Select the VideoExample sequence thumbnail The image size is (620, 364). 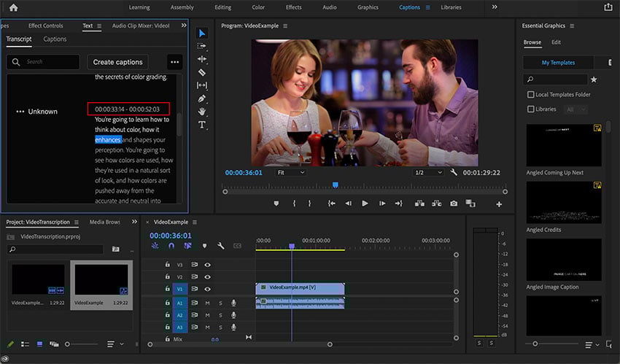[x=101, y=281]
